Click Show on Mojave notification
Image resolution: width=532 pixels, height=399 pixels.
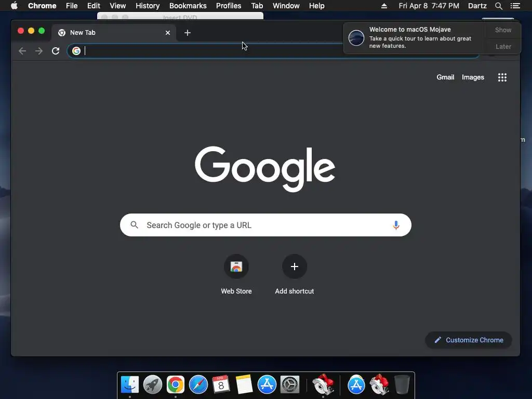[x=503, y=30]
